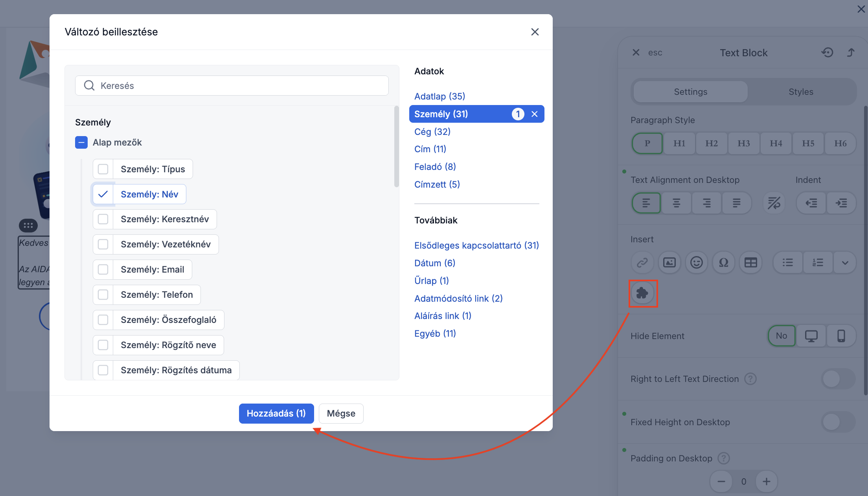This screenshot has width=868, height=496.
Task: Enable Fixed Height on Desktop switch
Action: tap(839, 422)
